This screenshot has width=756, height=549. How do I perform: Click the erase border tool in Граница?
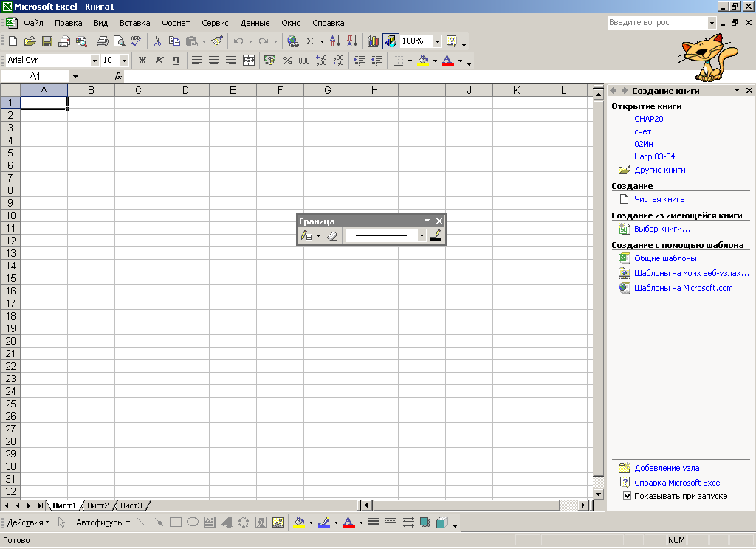pyautogui.click(x=332, y=236)
